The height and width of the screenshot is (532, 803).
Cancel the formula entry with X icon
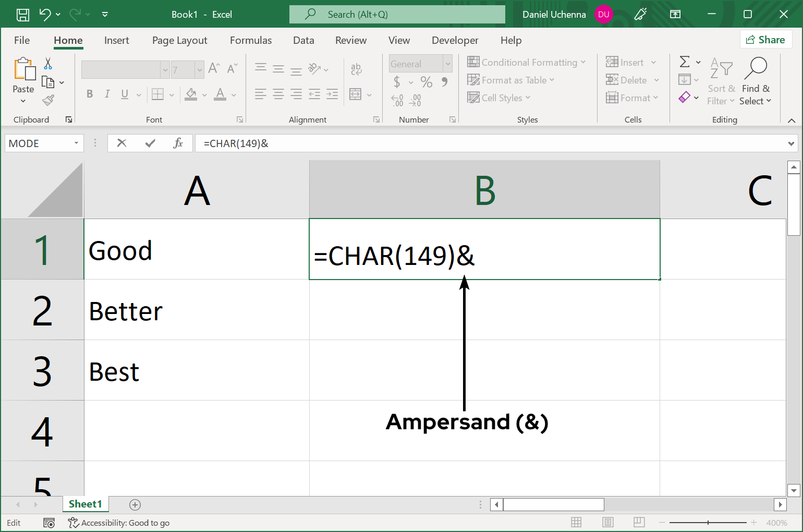(x=121, y=143)
